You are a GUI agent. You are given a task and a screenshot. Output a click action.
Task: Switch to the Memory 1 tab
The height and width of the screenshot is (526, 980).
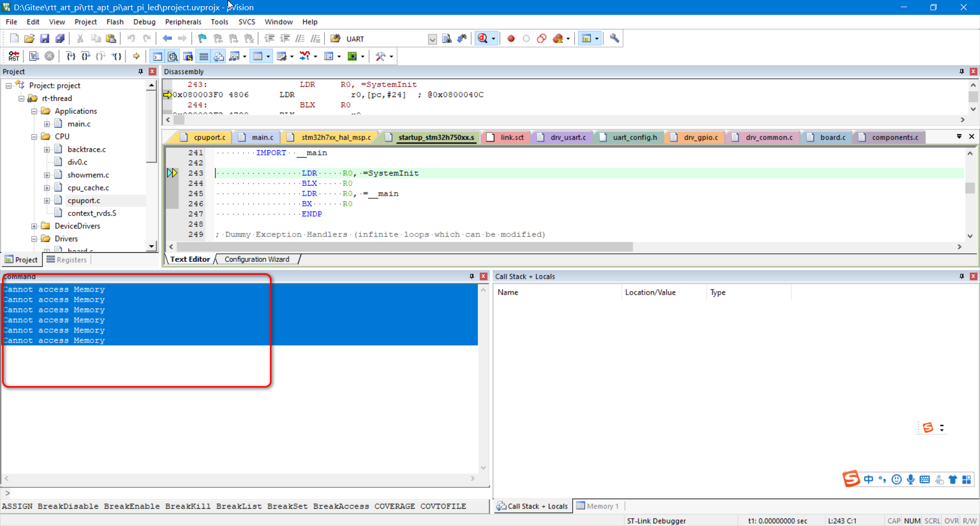(x=598, y=506)
